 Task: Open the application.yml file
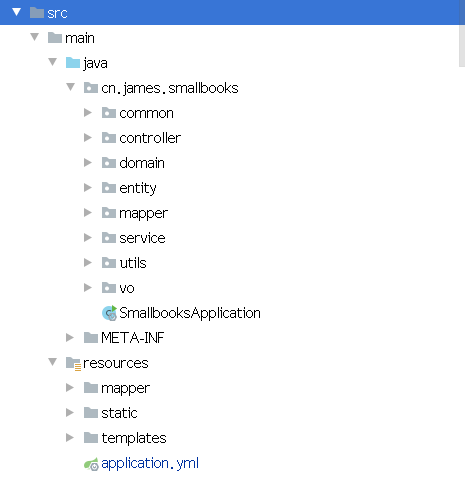[x=150, y=463]
